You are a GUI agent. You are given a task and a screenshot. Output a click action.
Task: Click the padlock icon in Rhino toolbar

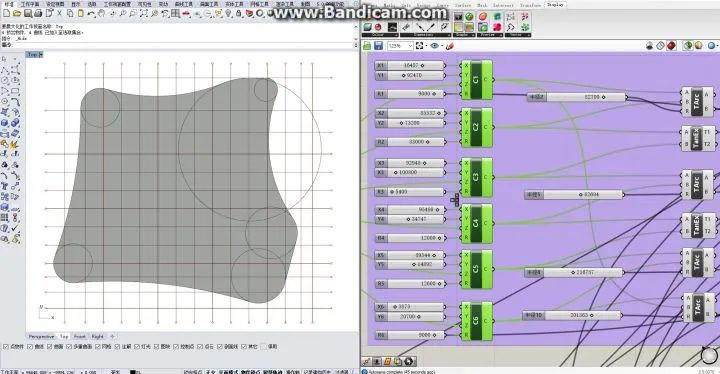pos(239,13)
